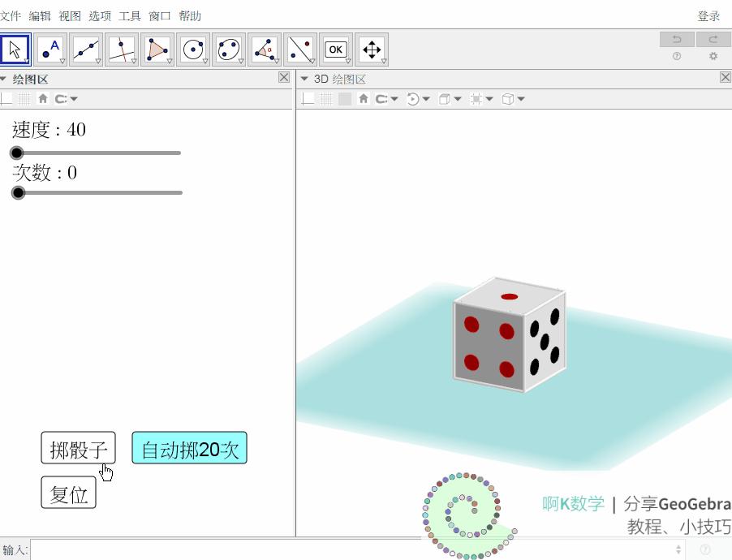Select the Move arrow tool
The width and height of the screenshot is (732, 560).
click(15, 50)
